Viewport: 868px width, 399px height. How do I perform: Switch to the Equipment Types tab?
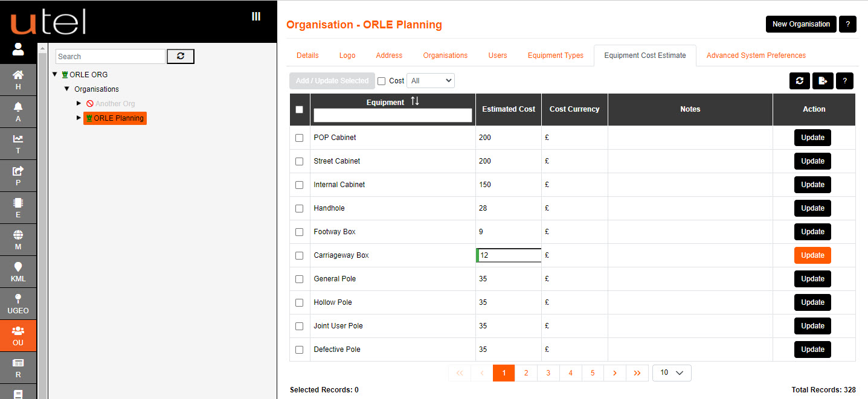pyautogui.click(x=555, y=55)
